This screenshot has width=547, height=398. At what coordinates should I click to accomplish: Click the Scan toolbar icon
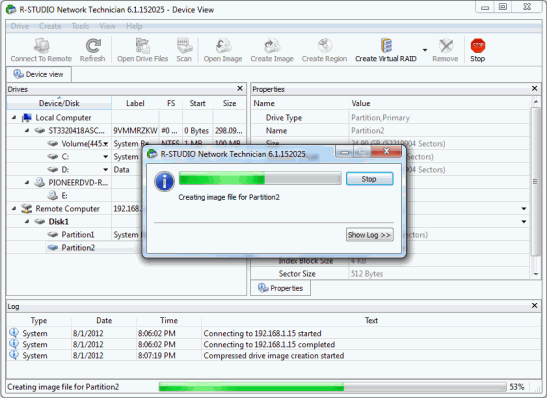tap(184, 45)
